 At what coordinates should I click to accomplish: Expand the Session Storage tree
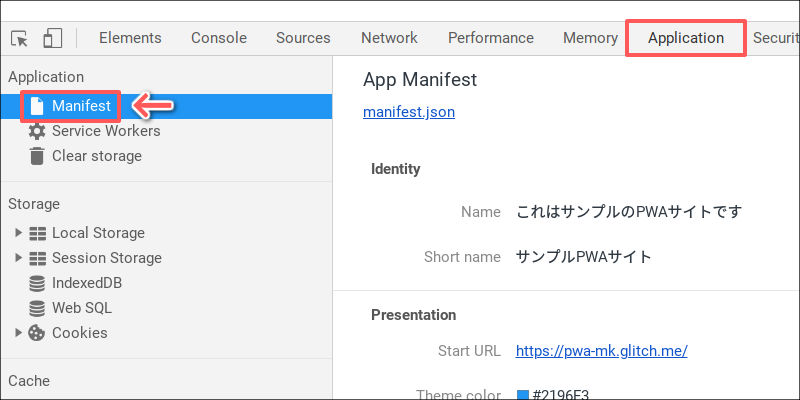tap(18, 258)
